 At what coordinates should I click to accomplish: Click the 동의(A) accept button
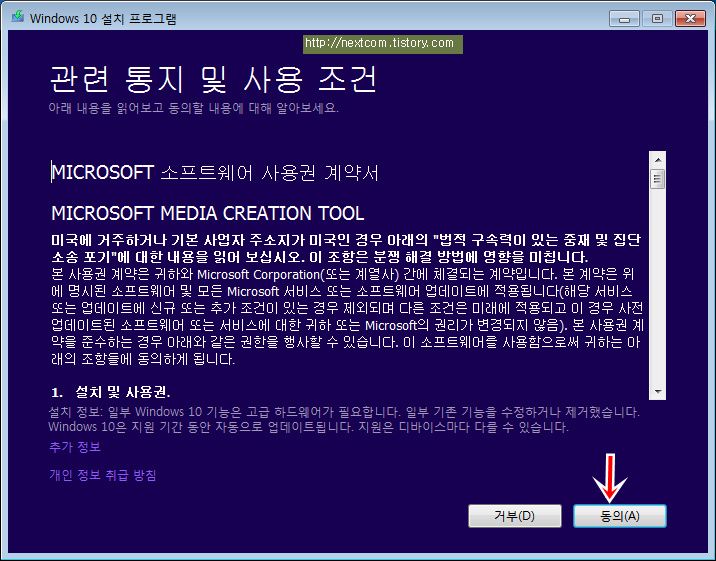point(620,516)
